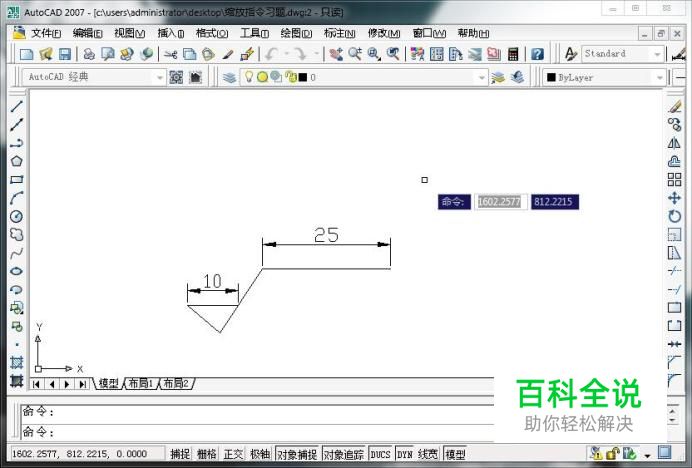692x468 pixels.
Task: Click the Erase modify tool
Action: pos(674,106)
